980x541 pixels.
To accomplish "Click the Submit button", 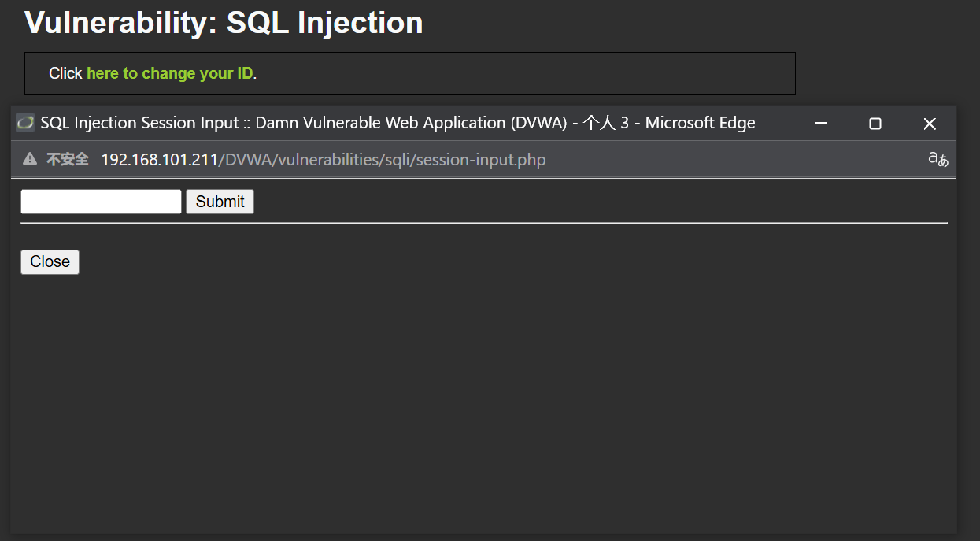I will pos(220,202).
